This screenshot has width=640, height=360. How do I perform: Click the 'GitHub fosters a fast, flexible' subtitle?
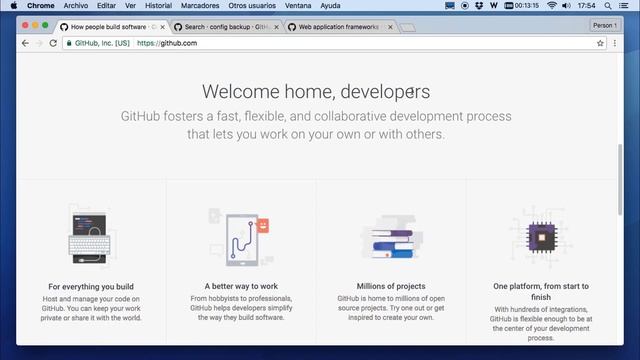pyautogui.click(x=316, y=125)
